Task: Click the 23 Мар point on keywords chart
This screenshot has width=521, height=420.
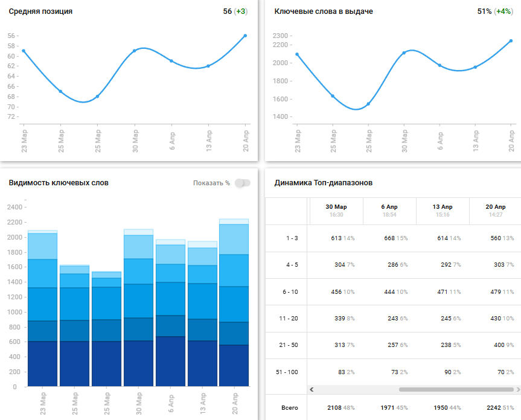Action: (297, 54)
